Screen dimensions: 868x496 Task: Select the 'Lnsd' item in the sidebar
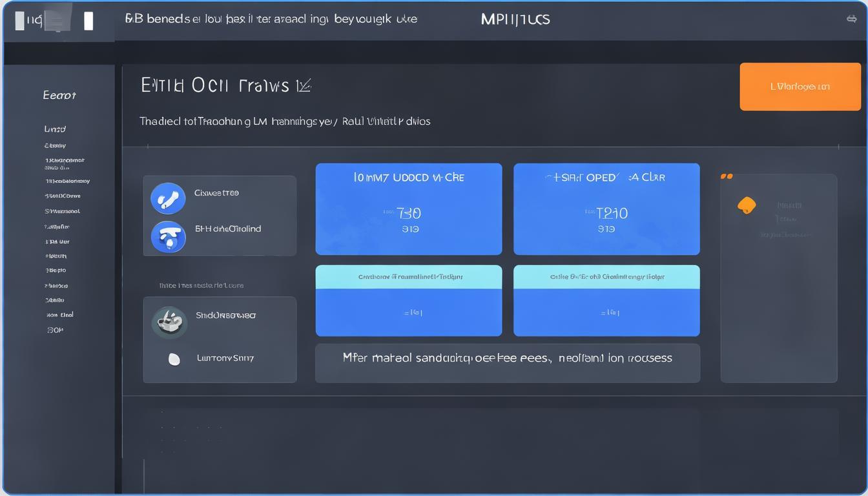coord(55,129)
